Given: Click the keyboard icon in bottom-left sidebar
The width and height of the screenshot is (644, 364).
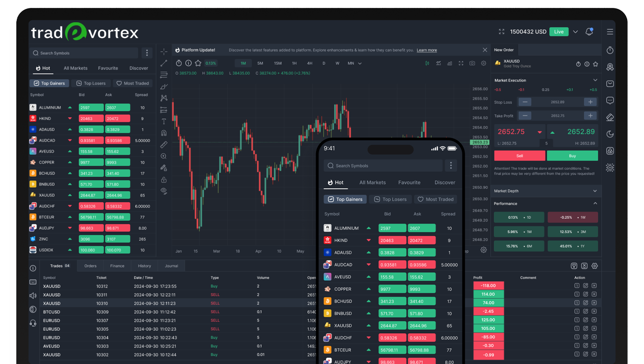Looking at the screenshot, I should tap(33, 282).
